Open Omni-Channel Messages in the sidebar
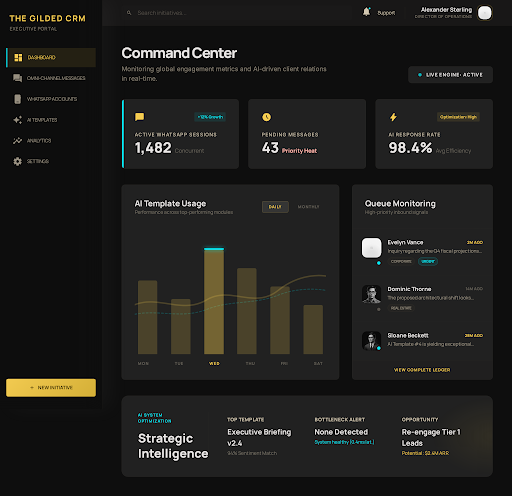Image resolution: width=512 pixels, height=496 pixels. [51, 78]
